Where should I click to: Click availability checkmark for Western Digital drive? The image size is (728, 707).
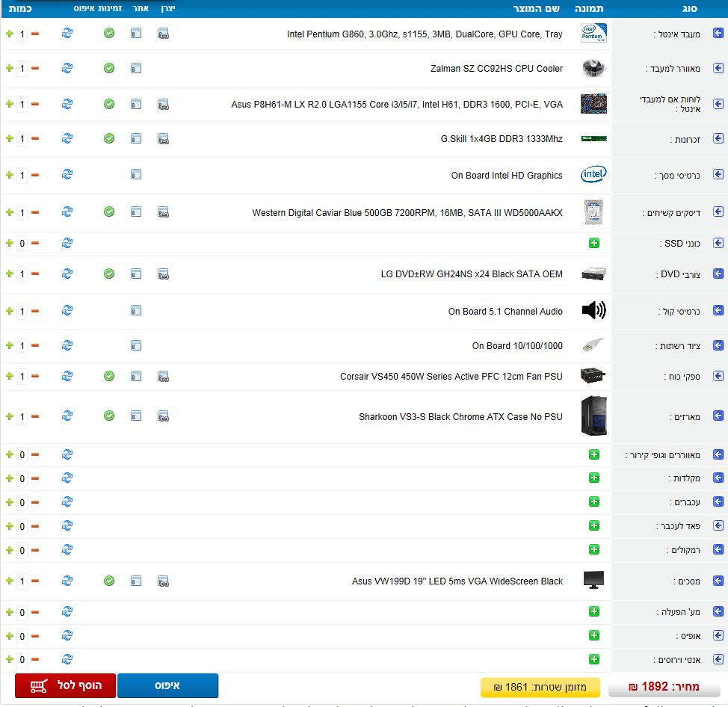(109, 212)
